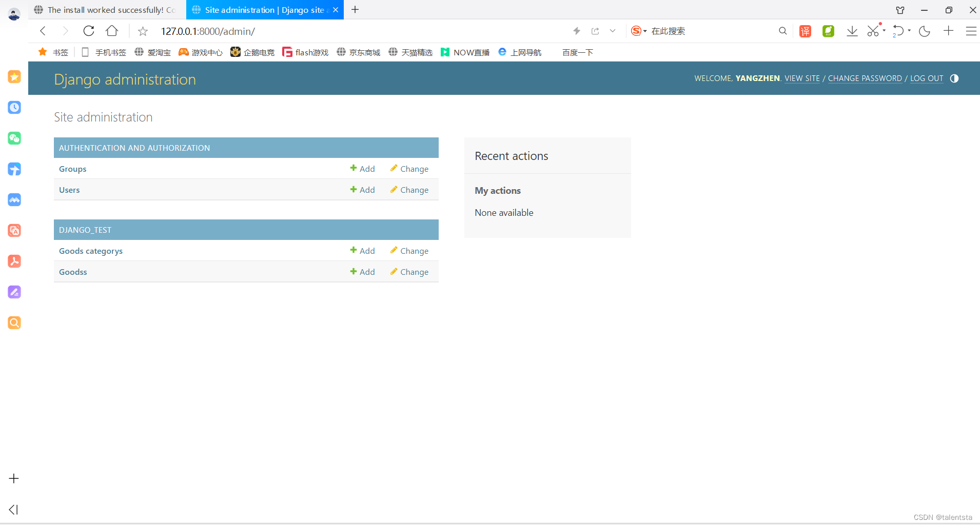Expand the share options chevron near address bar

[x=612, y=31]
